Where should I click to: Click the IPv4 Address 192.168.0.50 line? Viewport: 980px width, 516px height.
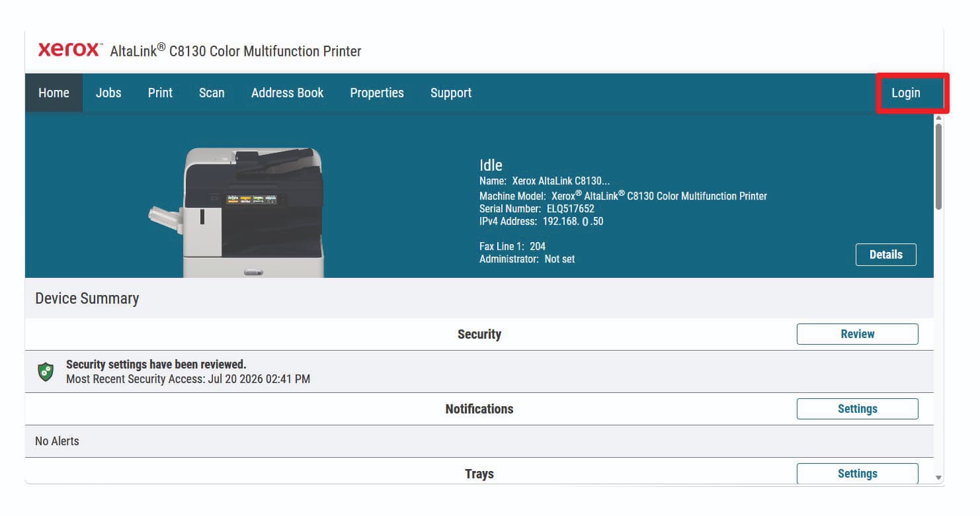pyautogui.click(x=542, y=221)
